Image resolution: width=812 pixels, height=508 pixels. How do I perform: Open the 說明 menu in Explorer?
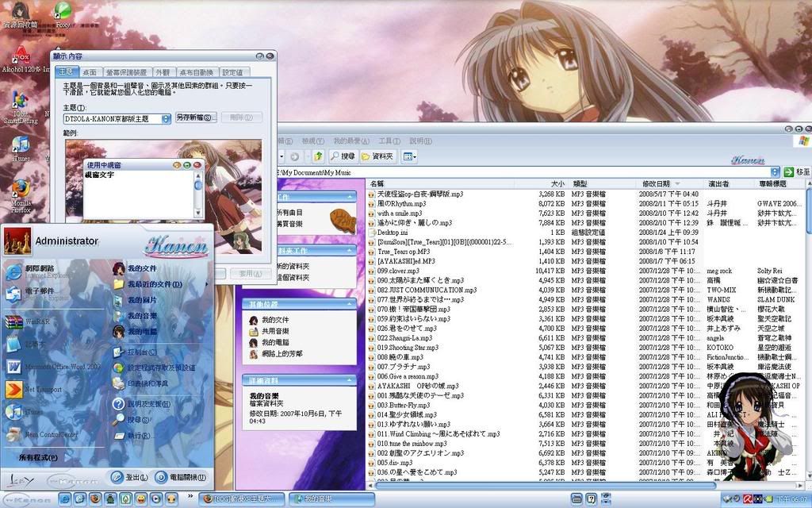coord(420,141)
